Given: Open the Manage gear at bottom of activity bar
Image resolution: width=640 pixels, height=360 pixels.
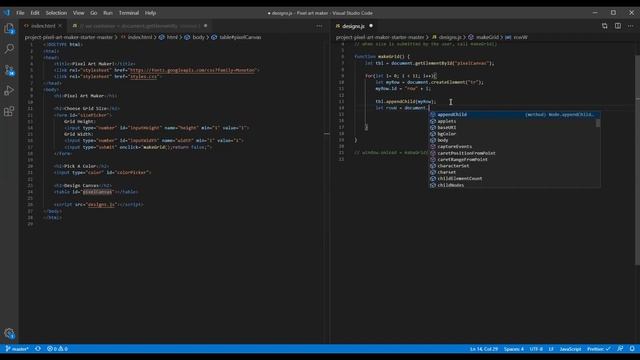Looking at the screenshot, I should click(x=9, y=333).
